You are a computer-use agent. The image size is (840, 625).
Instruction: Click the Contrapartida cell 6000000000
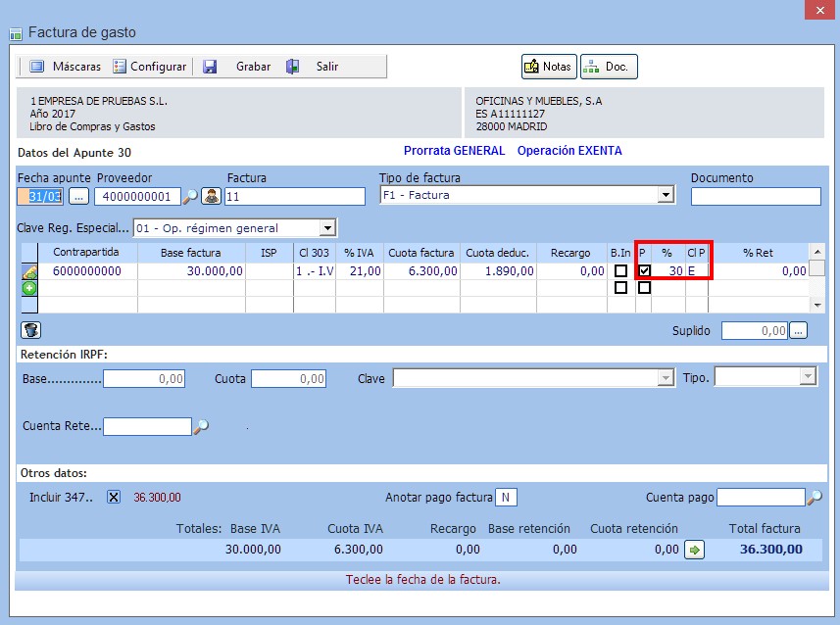click(87, 271)
